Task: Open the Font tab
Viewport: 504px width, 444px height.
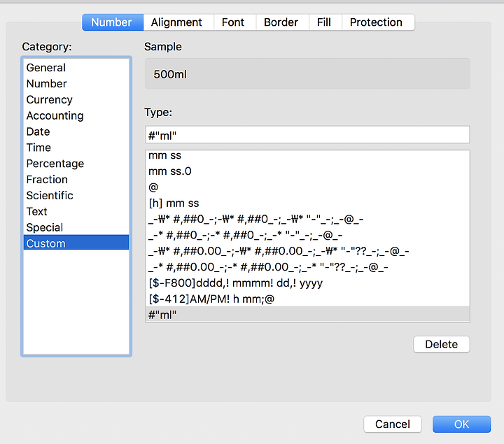Action: click(234, 22)
